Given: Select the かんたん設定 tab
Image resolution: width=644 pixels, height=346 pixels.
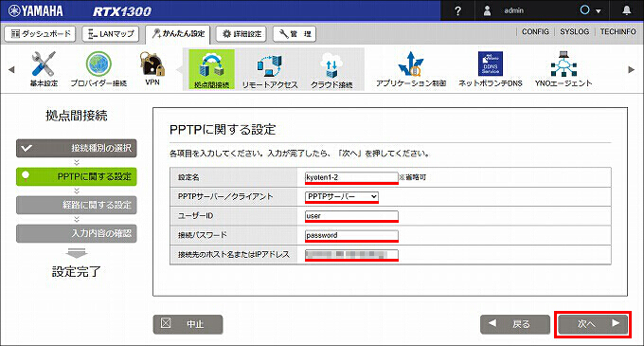Looking at the screenshot, I should pyautogui.click(x=178, y=34).
